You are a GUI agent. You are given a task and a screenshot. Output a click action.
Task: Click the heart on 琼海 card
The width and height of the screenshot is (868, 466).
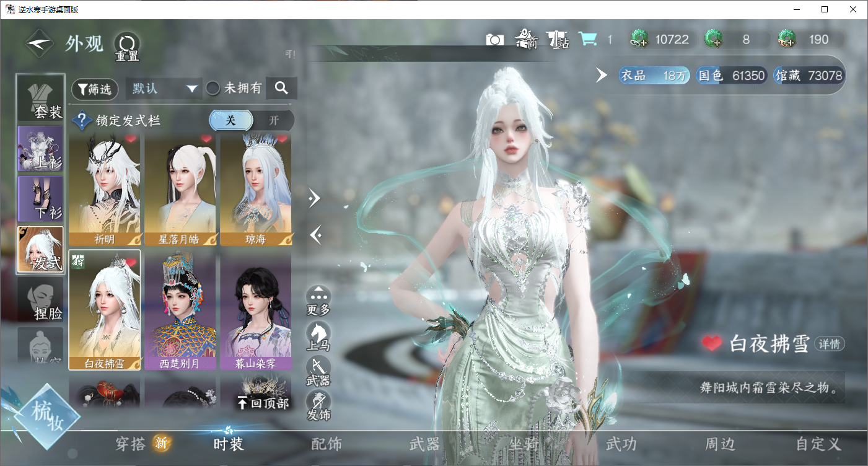281,139
